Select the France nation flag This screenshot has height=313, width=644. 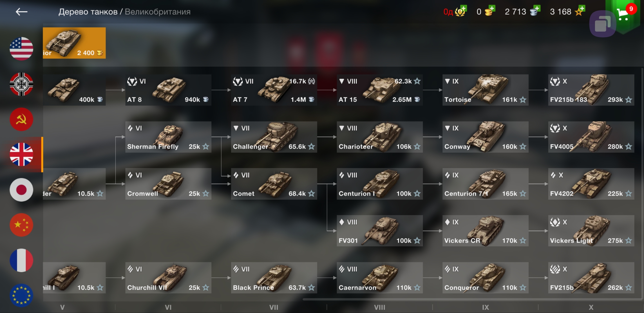(21, 260)
